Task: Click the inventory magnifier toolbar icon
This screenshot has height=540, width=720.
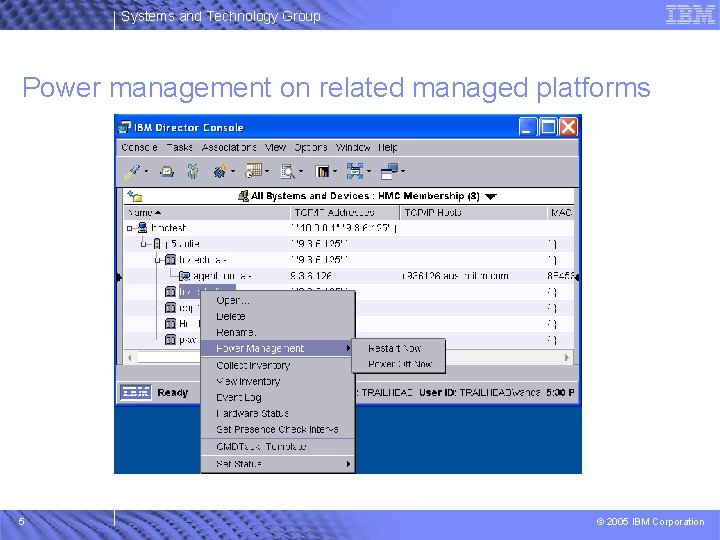Action: 288,172
